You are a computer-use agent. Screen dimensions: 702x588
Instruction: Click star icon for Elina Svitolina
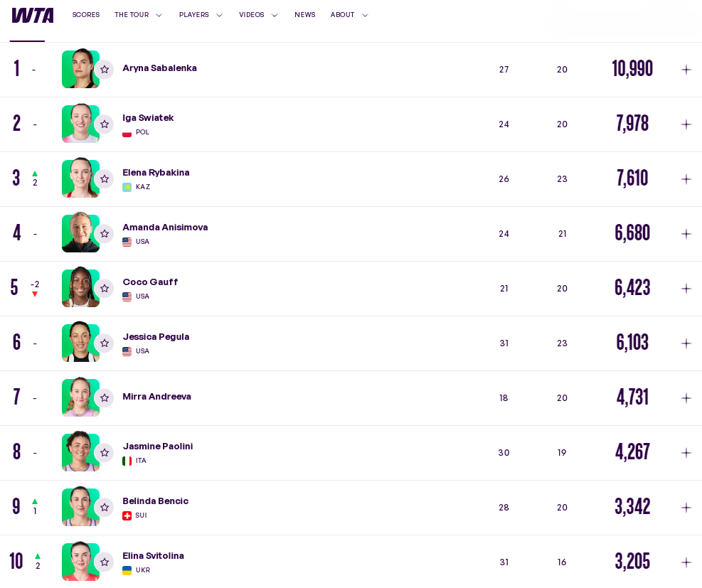click(x=105, y=562)
